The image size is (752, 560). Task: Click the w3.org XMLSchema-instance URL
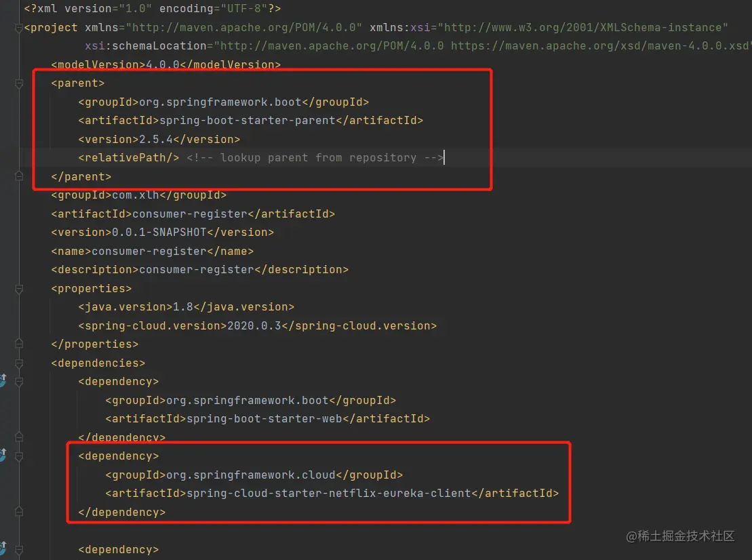coord(582,27)
